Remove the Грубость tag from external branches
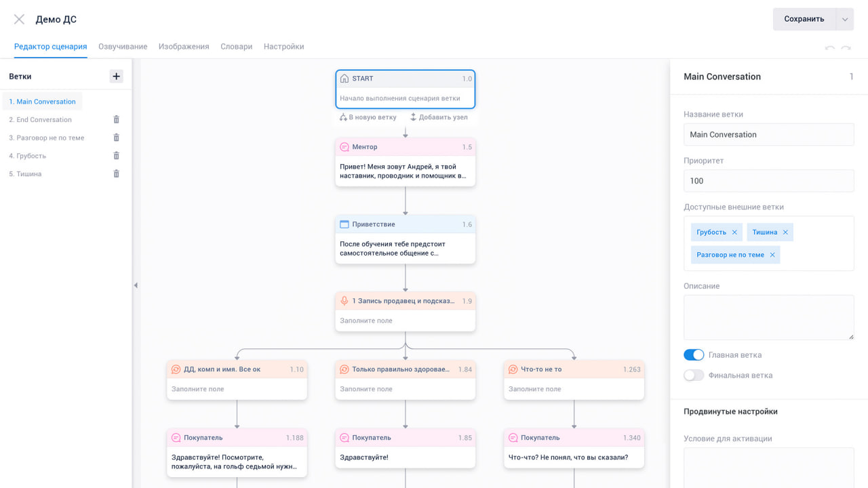Screen dimensions: 868x488 [x=734, y=232]
